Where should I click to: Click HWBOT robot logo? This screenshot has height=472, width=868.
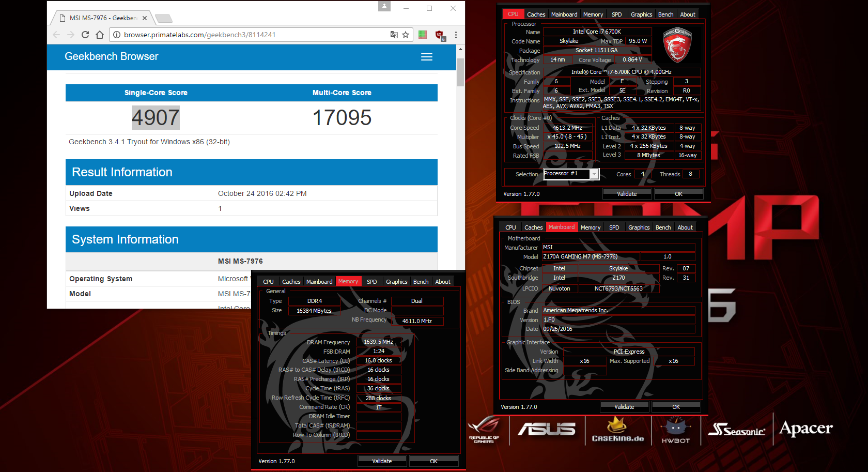point(676,431)
